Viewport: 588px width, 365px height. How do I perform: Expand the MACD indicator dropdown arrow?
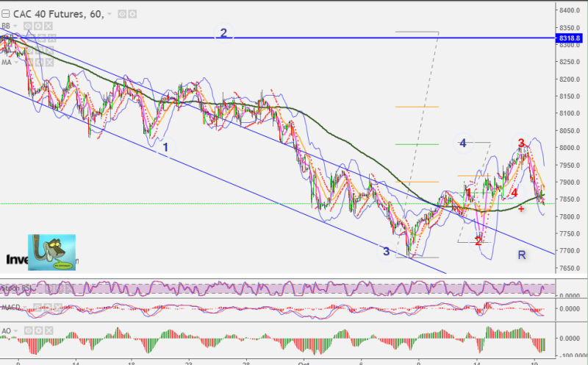point(24,308)
